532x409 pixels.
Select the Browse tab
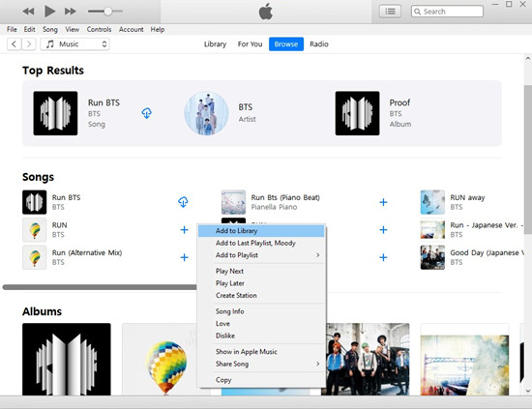point(286,44)
